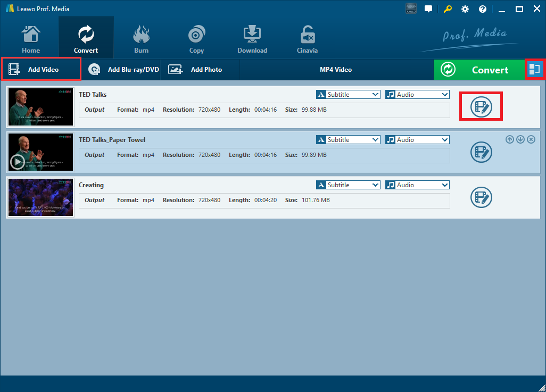Click the Leawo Prof. Media logo icon

[10, 9]
